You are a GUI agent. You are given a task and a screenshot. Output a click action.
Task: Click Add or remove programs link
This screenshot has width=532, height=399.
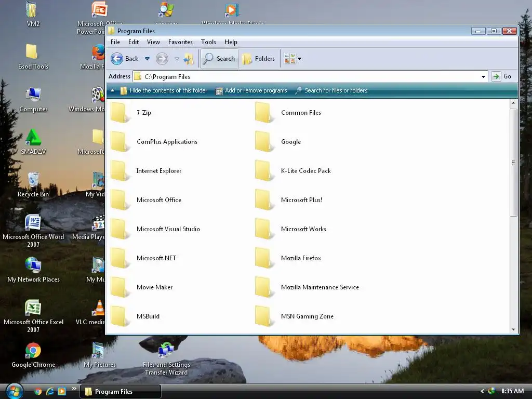251,90
